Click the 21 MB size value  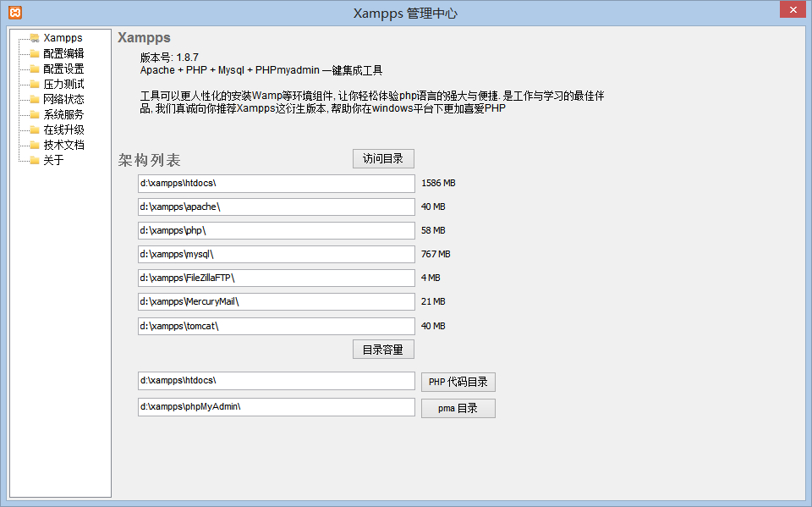pyautogui.click(x=433, y=301)
